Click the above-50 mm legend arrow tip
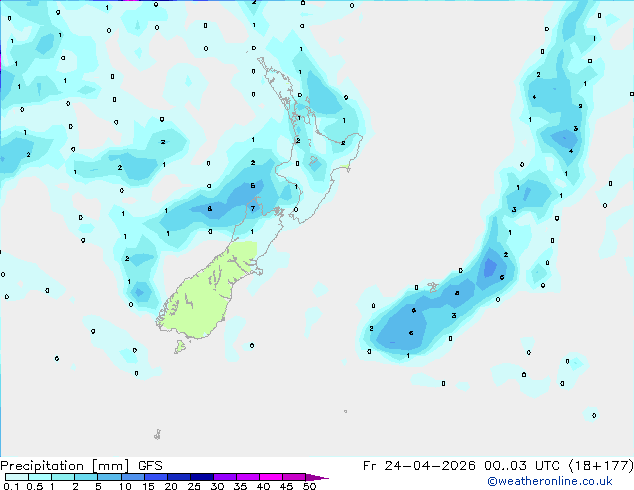The image size is (634, 490). [317, 477]
